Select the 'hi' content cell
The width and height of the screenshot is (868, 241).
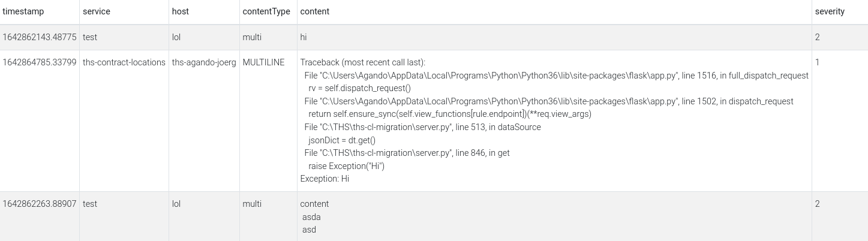pyautogui.click(x=304, y=37)
